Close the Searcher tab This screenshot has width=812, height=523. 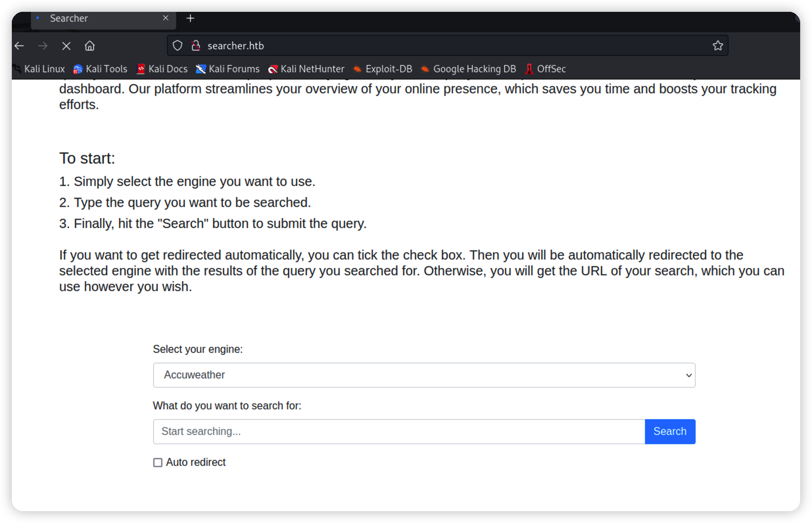(x=166, y=18)
